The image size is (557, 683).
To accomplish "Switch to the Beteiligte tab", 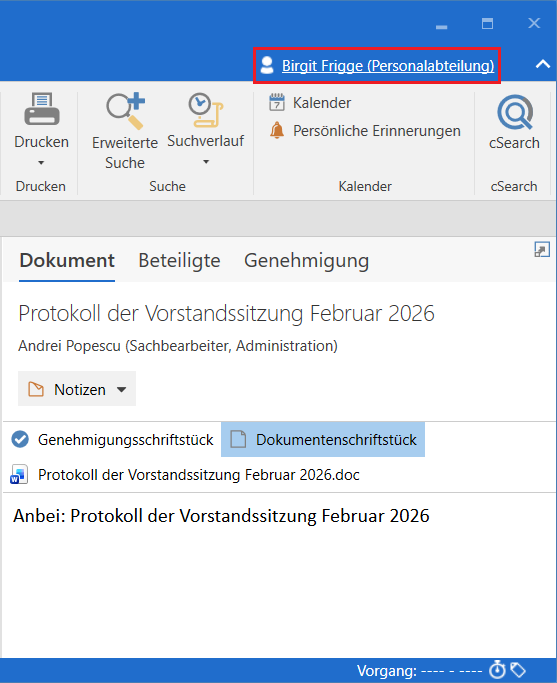I will point(179,260).
